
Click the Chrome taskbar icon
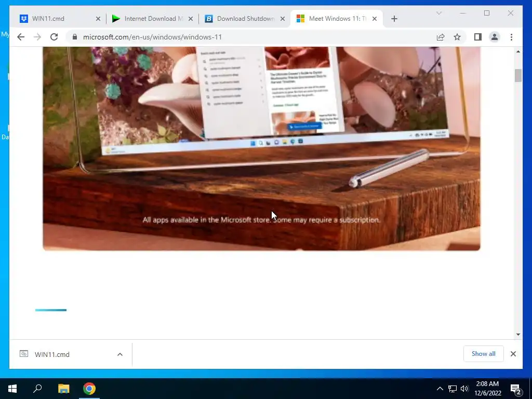(89, 389)
